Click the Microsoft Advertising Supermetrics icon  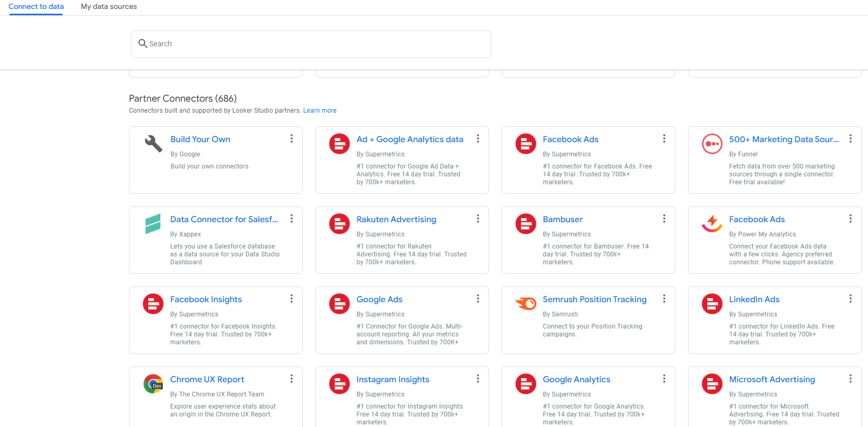(712, 384)
